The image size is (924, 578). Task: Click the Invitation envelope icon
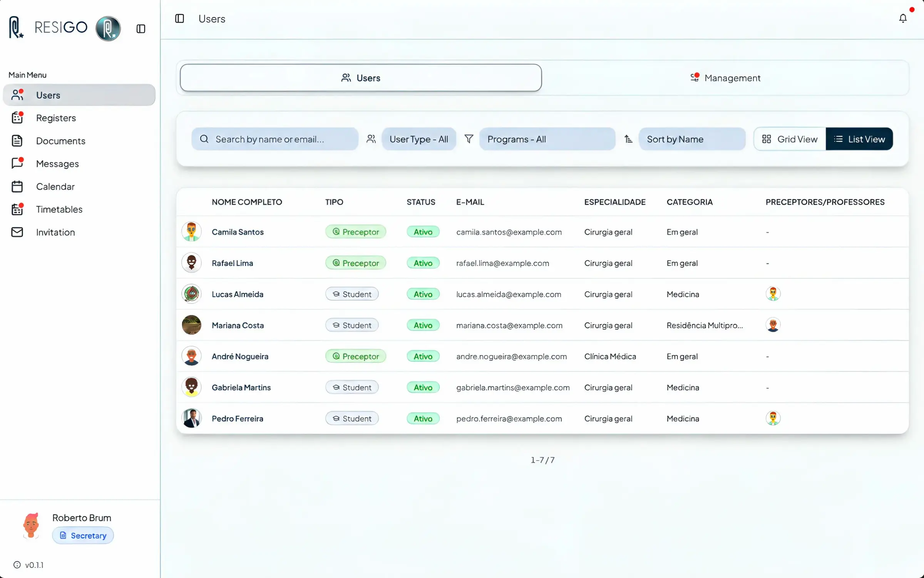click(x=17, y=232)
